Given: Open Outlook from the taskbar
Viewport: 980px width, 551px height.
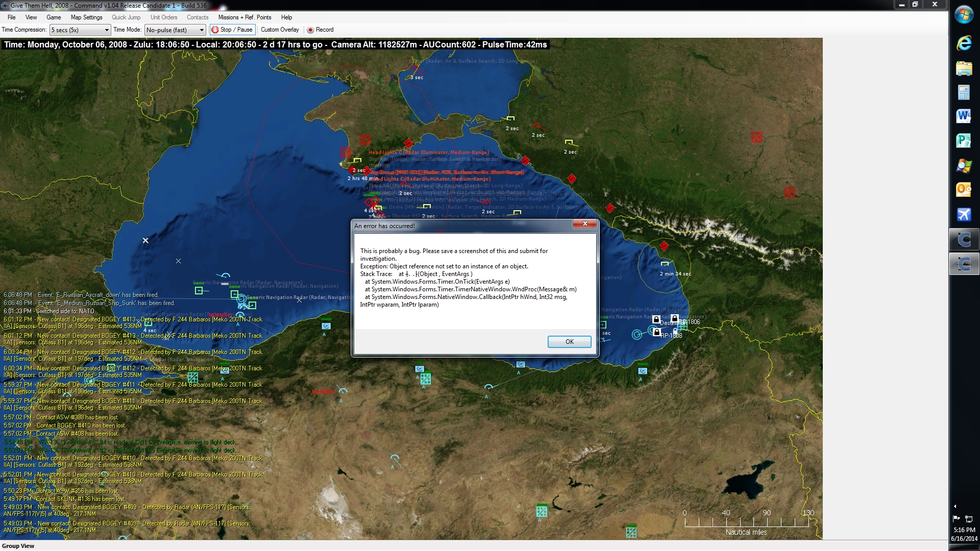Looking at the screenshot, I should pyautogui.click(x=964, y=190).
